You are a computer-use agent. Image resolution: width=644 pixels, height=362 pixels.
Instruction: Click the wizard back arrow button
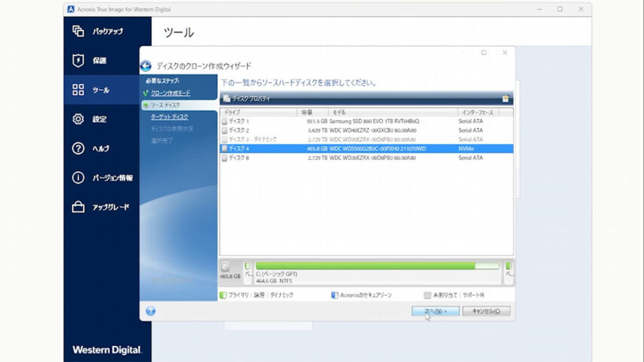[x=146, y=66]
